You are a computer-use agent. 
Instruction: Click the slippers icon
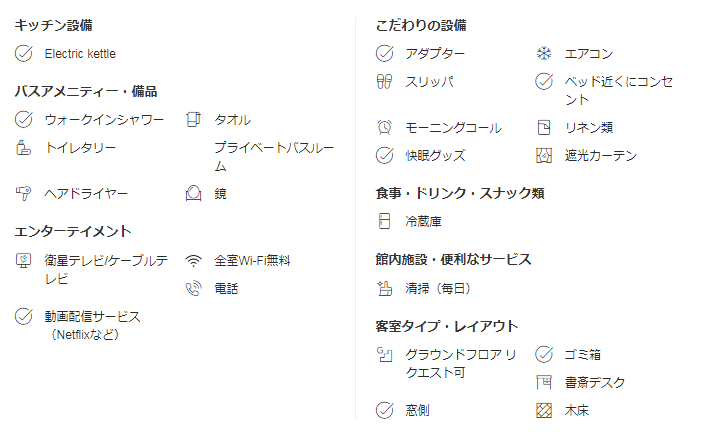click(384, 81)
